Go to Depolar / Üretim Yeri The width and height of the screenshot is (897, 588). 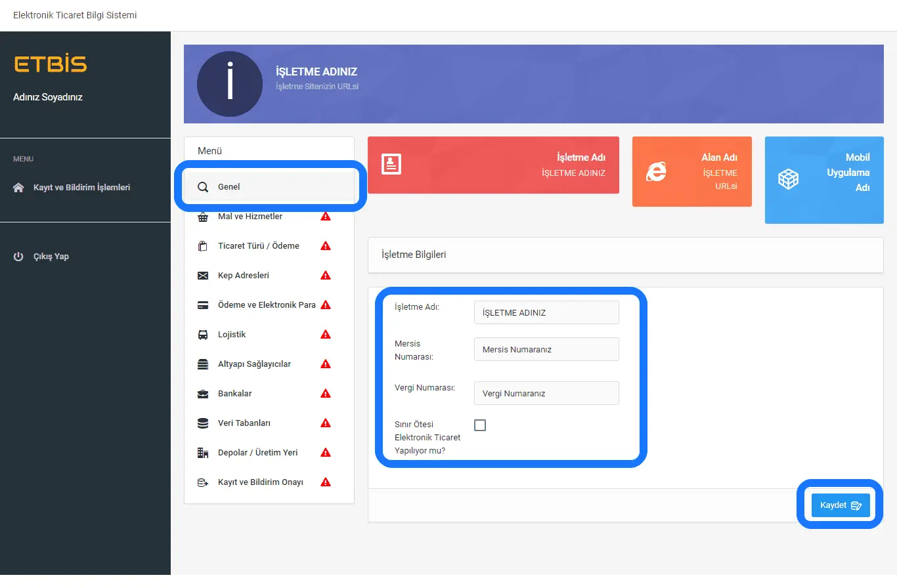[257, 453]
